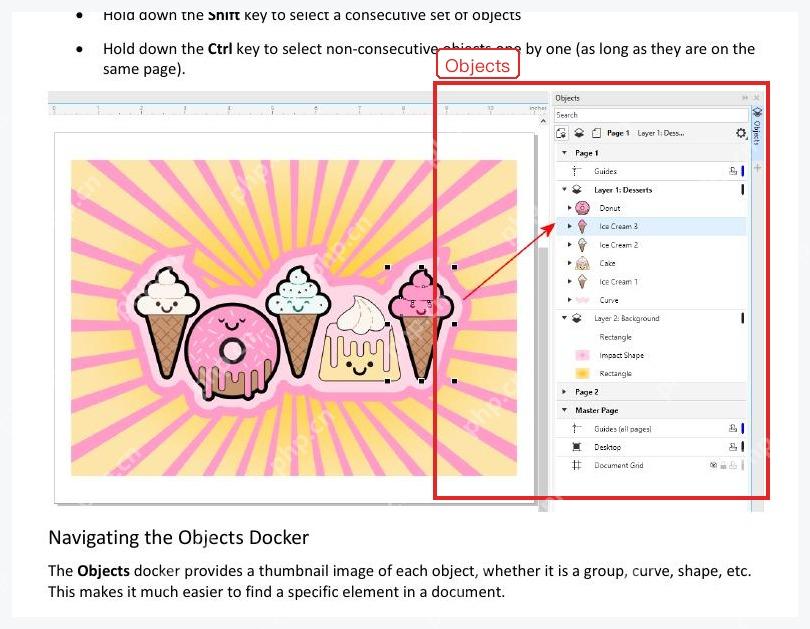810x629 pixels.
Task: Click the blue color swatch of Guides (all pages)
Action: (743, 429)
